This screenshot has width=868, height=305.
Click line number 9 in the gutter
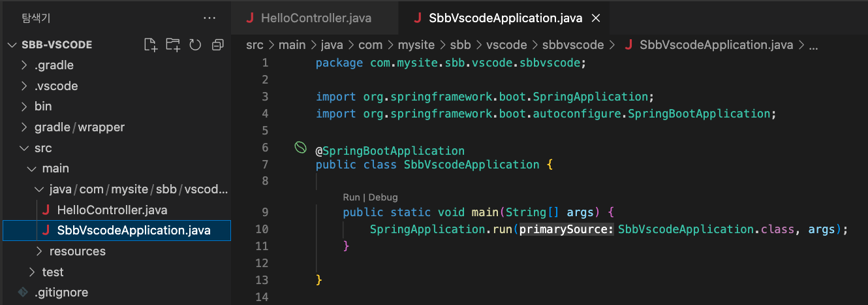(265, 212)
